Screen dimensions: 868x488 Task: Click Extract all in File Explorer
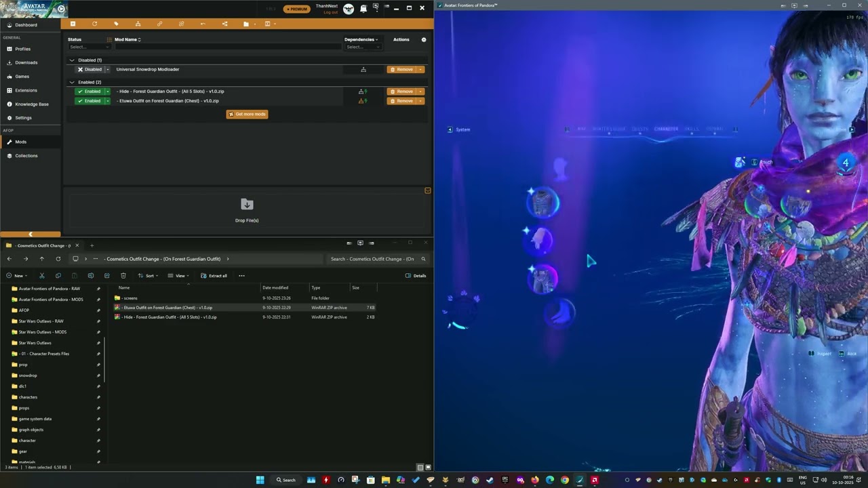click(214, 276)
